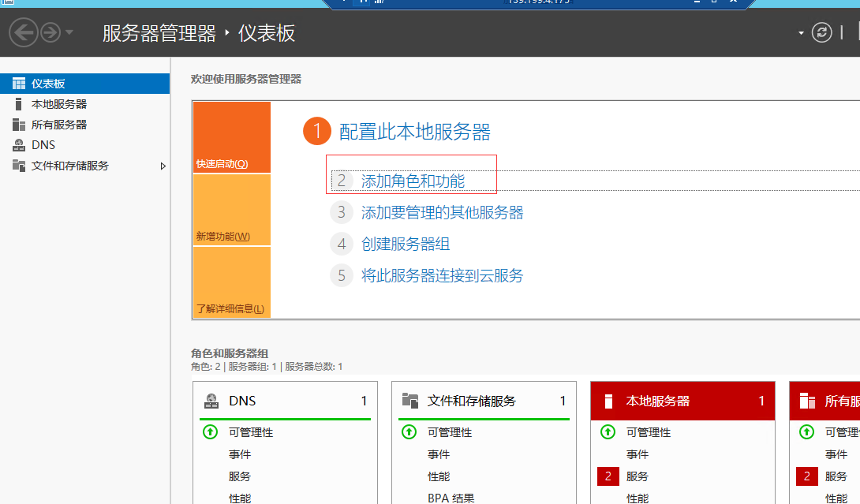The width and height of the screenshot is (860, 504).
Task: Go forward with the right arrow button
Action: 50,32
